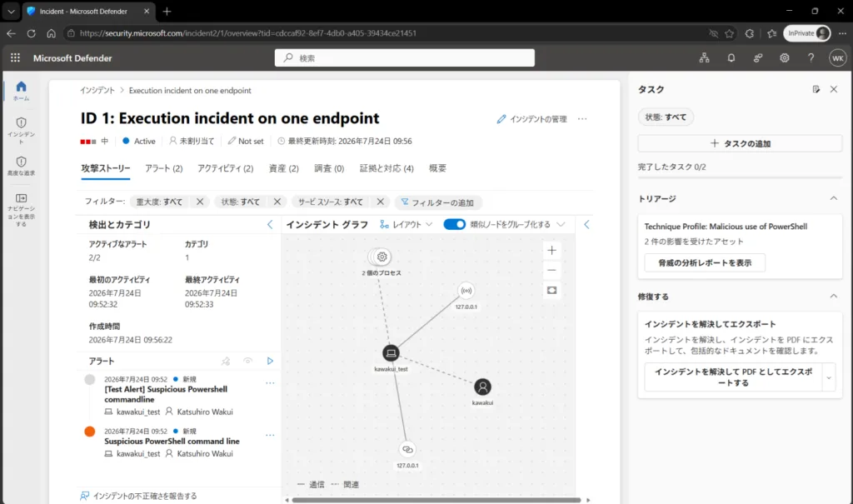The width and height of the screenshot is (853, 504).
Task: Switch to Assets (2) tab
Action: (284, 169)
